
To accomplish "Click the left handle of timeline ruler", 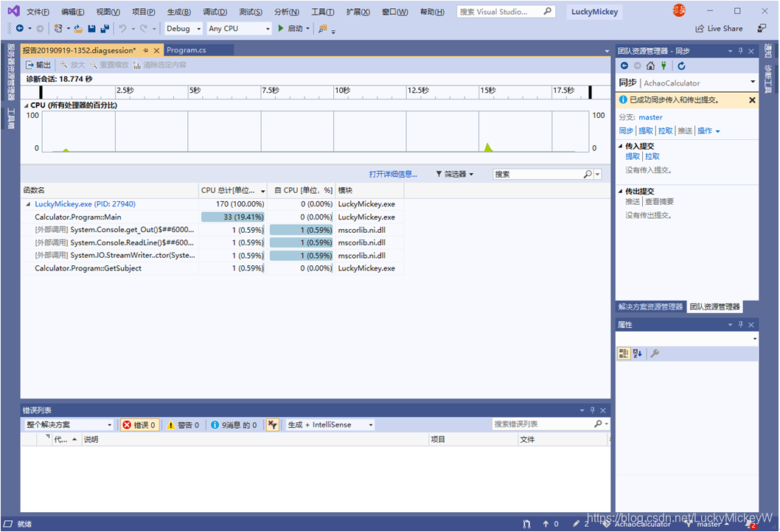I will (41, 92).
